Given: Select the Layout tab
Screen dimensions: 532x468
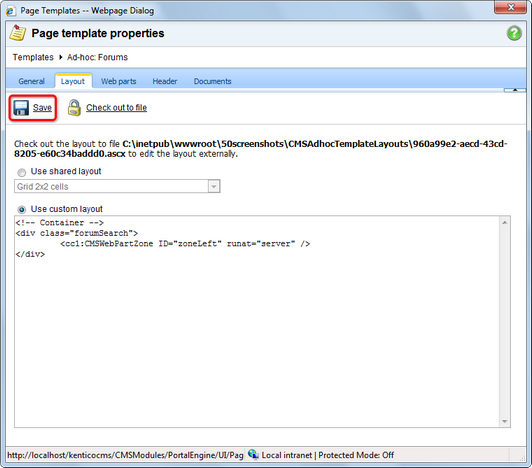Looking at the screenshot, I should tap(73, 81).
